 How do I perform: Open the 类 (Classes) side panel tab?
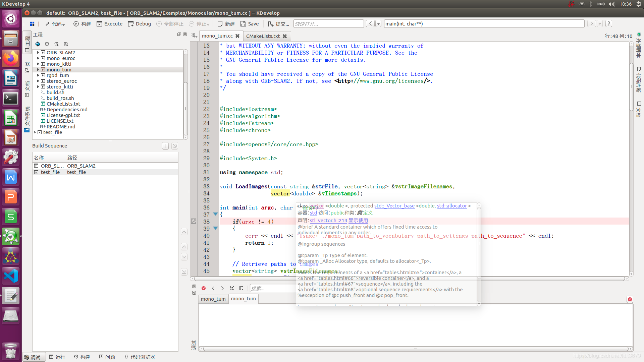pos(27,67)
